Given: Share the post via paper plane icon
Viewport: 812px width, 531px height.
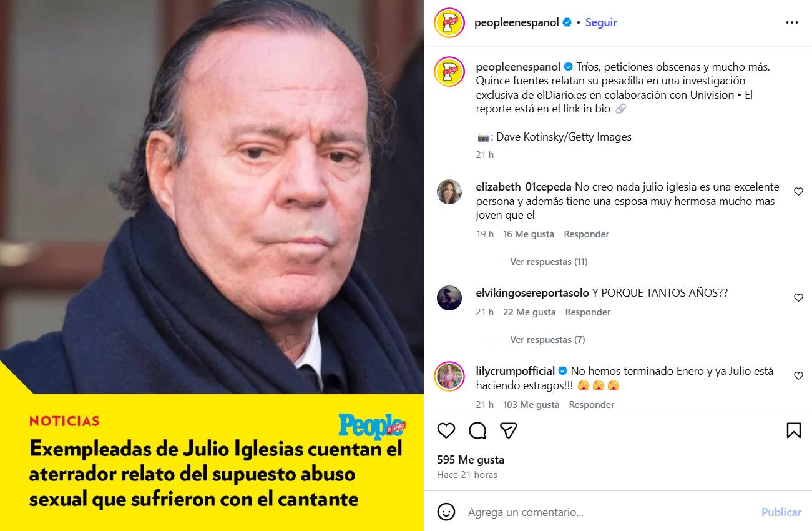Looking at the screenshot, I should coord(509,430).
